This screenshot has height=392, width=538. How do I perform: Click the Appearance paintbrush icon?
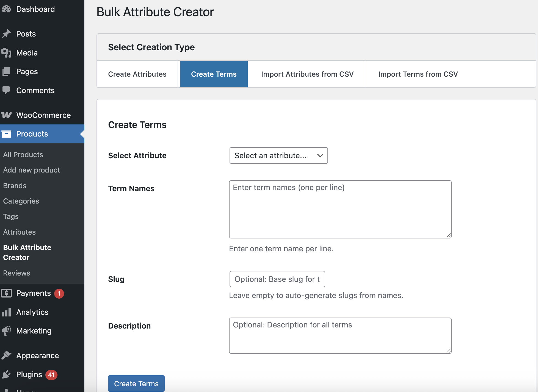6,355
